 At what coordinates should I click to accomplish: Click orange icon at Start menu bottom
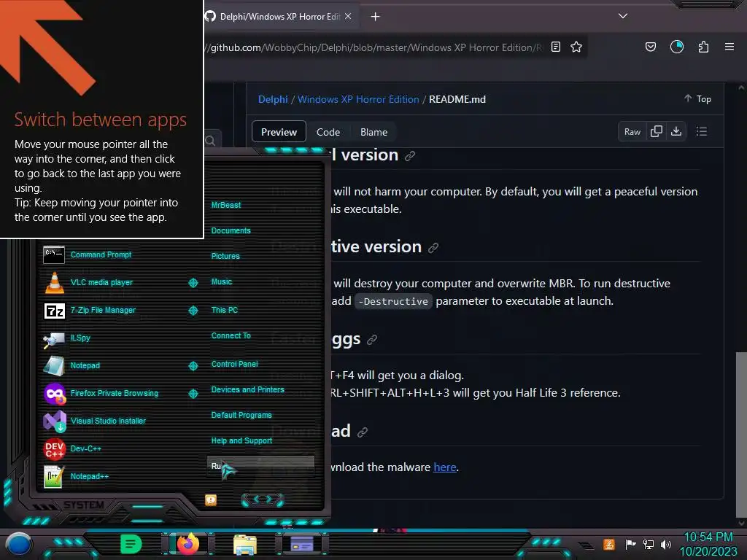[211, 499]
